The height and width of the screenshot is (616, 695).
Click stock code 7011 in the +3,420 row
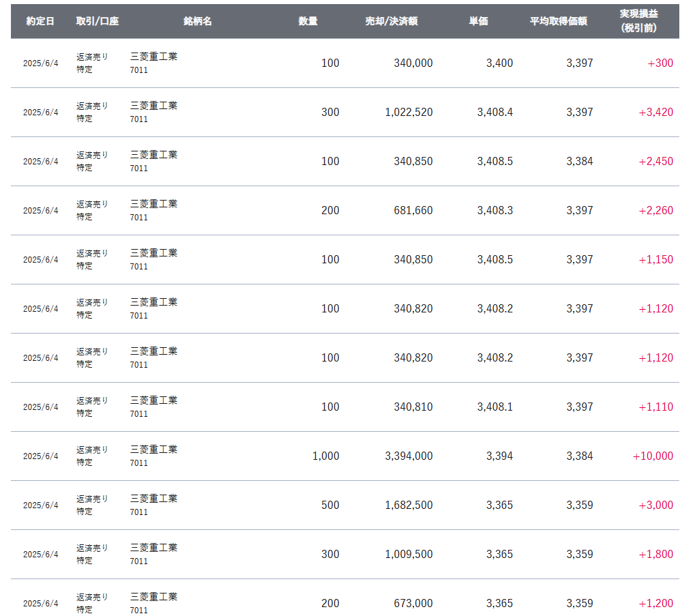pyautogui.click(x=138, y=119)
